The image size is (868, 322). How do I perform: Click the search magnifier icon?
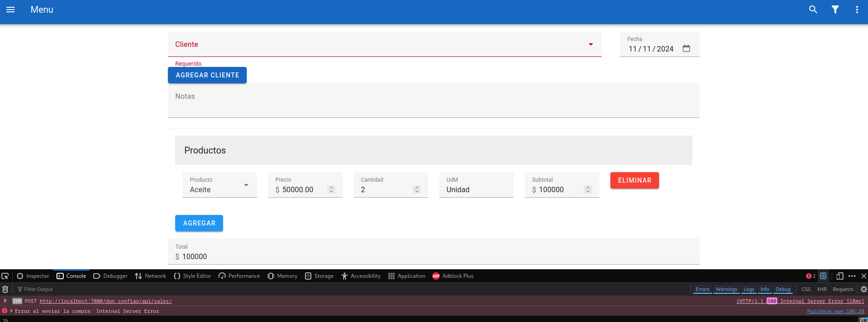click(813, 10)
